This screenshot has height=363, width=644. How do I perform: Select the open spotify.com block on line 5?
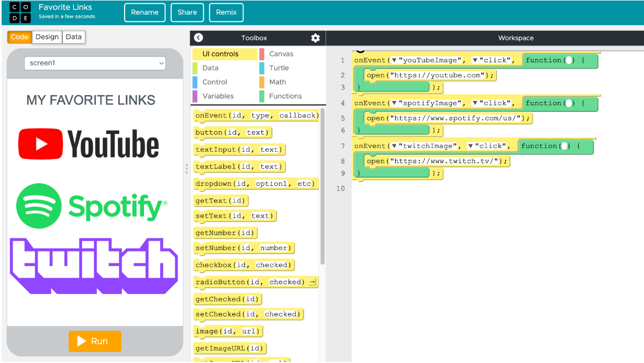tap(449, 118)
